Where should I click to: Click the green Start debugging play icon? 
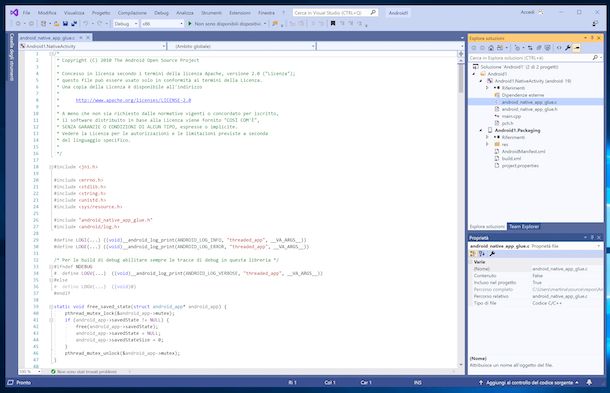click(x=189, y=24)
